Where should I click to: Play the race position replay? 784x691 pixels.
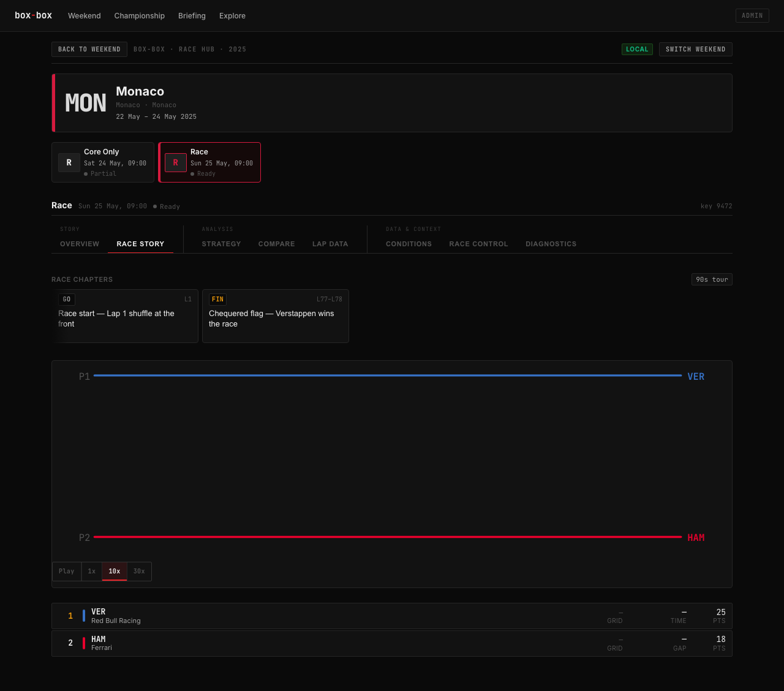[x=67, y=572]
